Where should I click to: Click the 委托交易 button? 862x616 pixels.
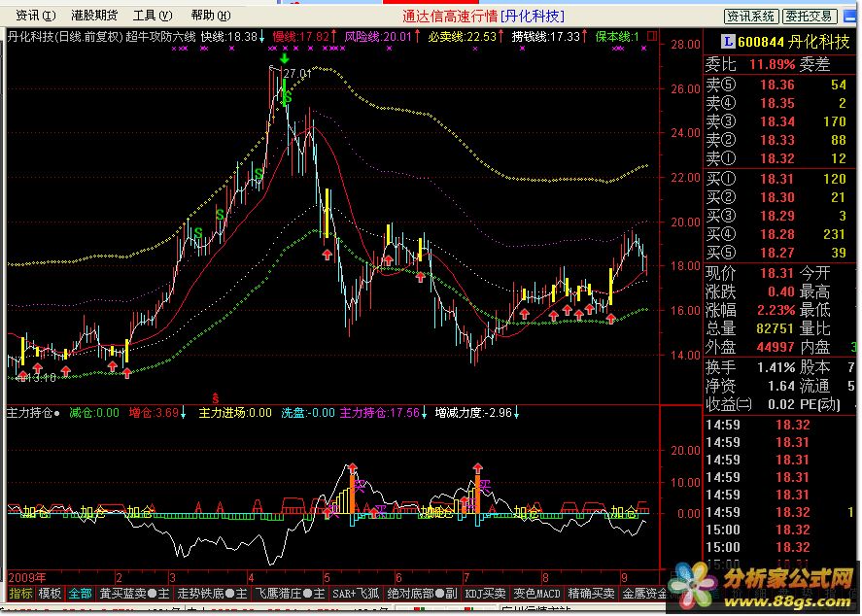tap(810, 17)
